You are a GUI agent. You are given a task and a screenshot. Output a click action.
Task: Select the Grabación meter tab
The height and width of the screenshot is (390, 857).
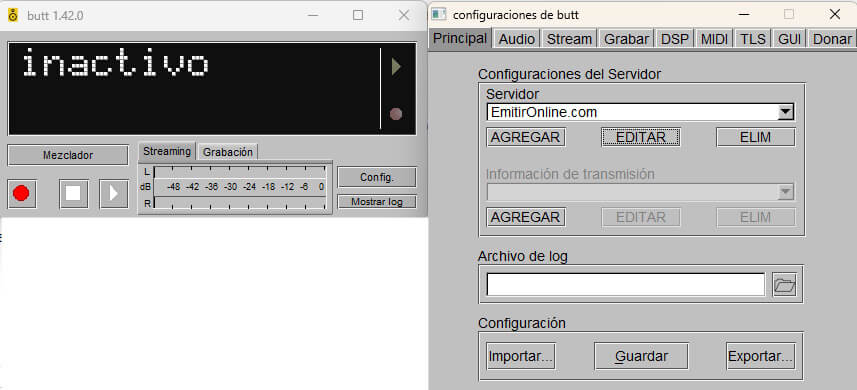coord(228,152)
